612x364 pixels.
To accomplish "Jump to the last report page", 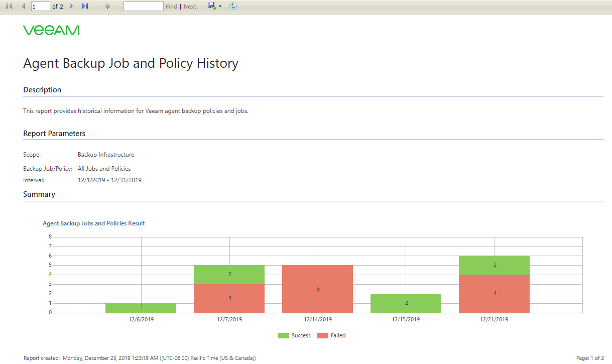I will pyautogui.click(x=85, y=6).
